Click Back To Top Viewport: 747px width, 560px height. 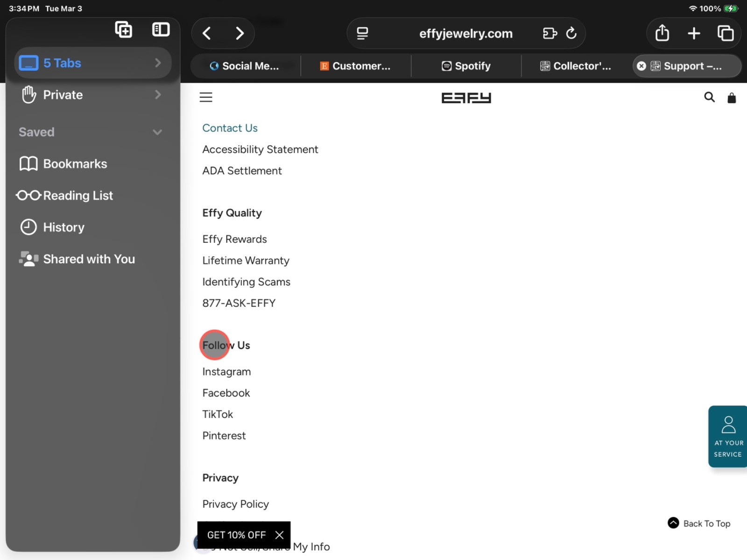click(699, 523)
